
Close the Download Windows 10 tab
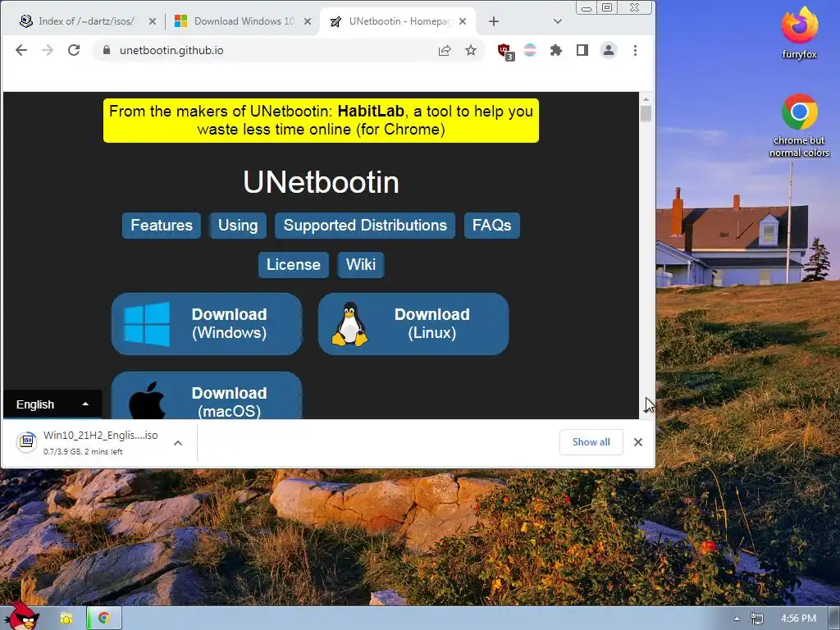click(x=308, y=21)
